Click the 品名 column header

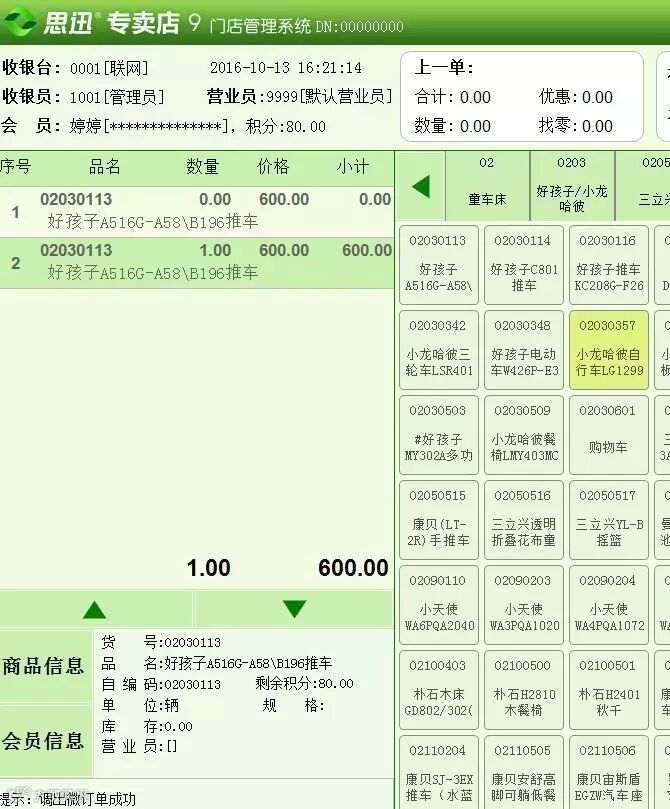point(105,167)
